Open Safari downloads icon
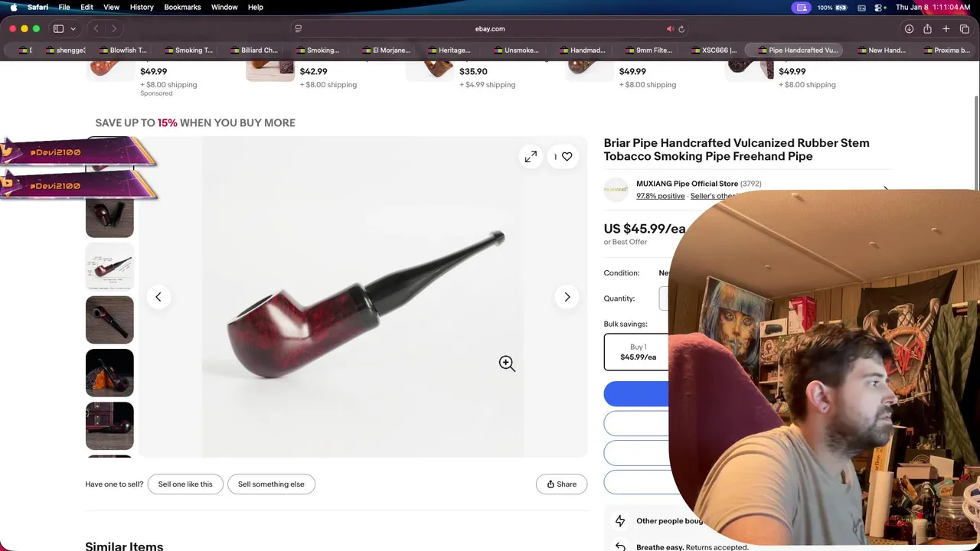Screen dimensions: 980x551 tap(909, 29)
